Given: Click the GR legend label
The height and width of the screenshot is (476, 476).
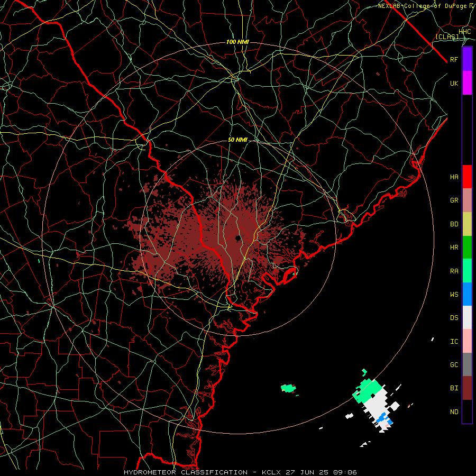Looking at the screenshot, I should (454, 200).
